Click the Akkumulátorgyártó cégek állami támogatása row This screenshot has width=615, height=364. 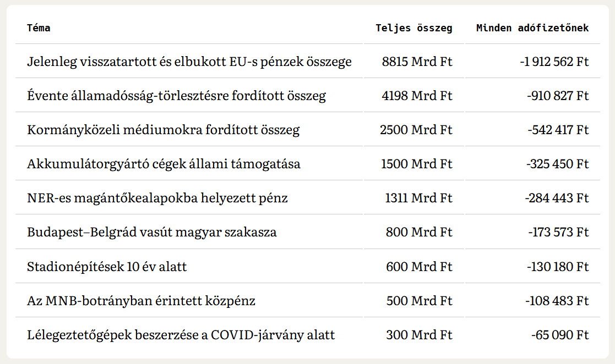click(164, 164)
